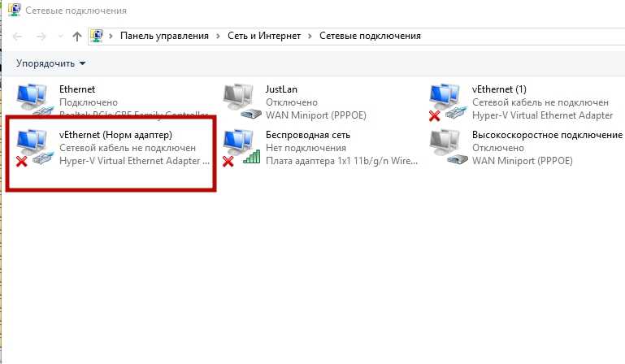This screenshot has height=364, width=625.
Task: Click the Высокоскоростное подключение label
Action: point(547,135)
